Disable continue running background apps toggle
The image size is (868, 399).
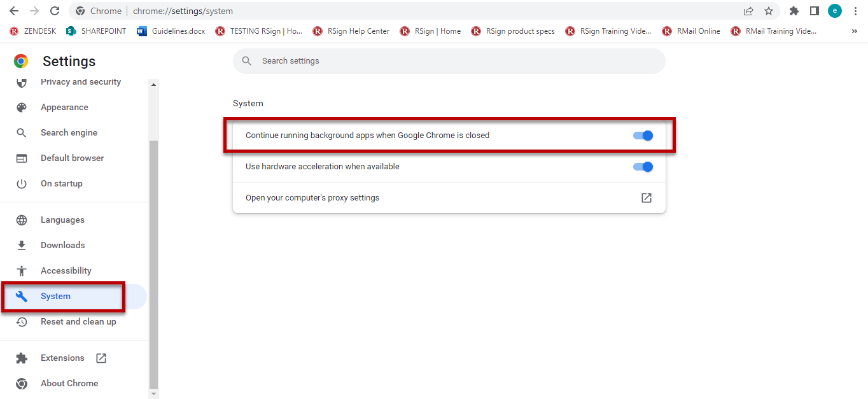pos(643,136)
